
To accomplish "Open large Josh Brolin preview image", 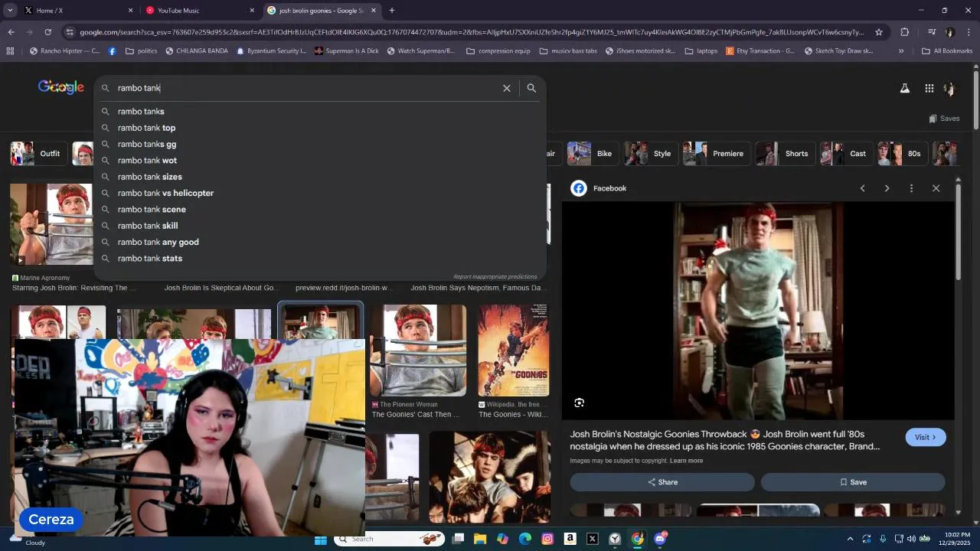I will click(x=758, y=311).
